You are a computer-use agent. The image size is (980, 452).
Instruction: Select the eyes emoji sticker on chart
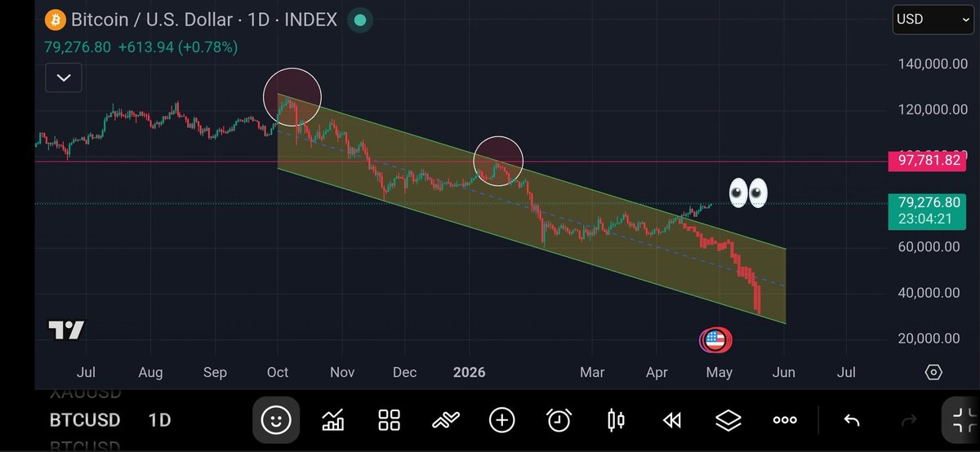tap(749, 193)
